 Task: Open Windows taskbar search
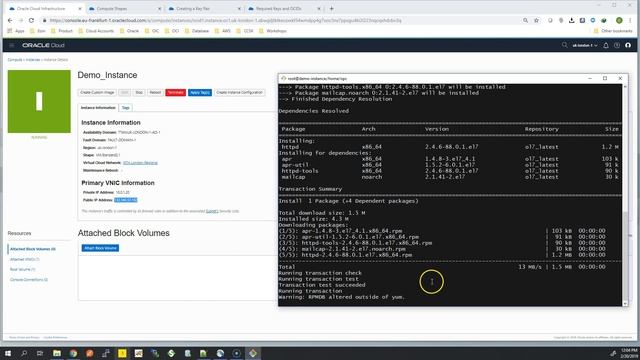coord(24,353)
